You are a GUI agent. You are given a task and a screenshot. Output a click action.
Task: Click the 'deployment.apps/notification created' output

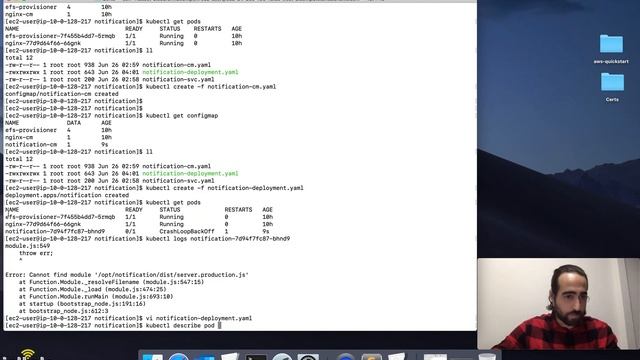[67, 195]
